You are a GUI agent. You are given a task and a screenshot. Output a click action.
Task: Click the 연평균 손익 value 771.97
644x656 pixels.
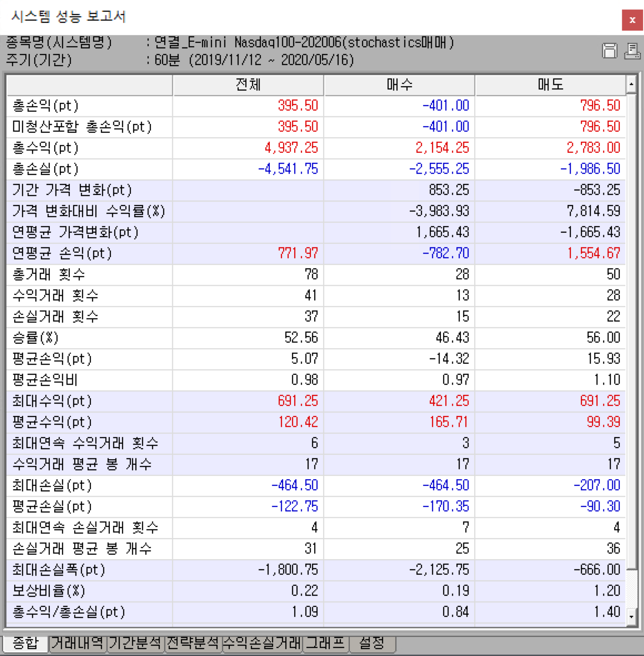click(x=298, y=254)
